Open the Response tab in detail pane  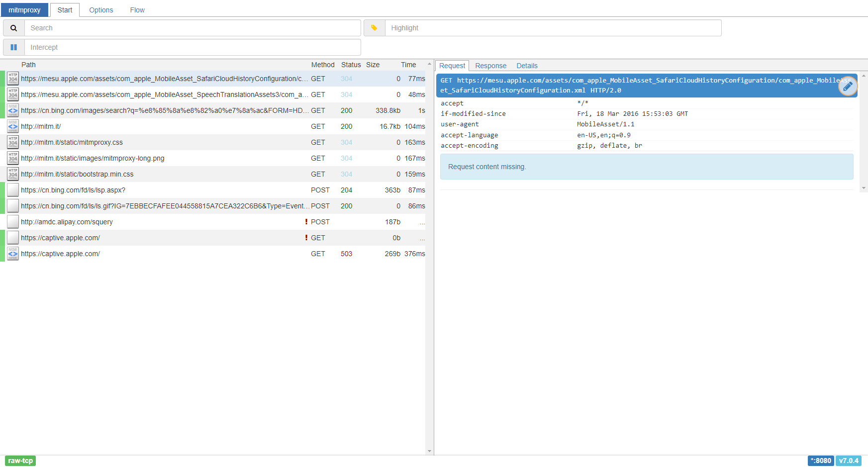click(490, 66)
